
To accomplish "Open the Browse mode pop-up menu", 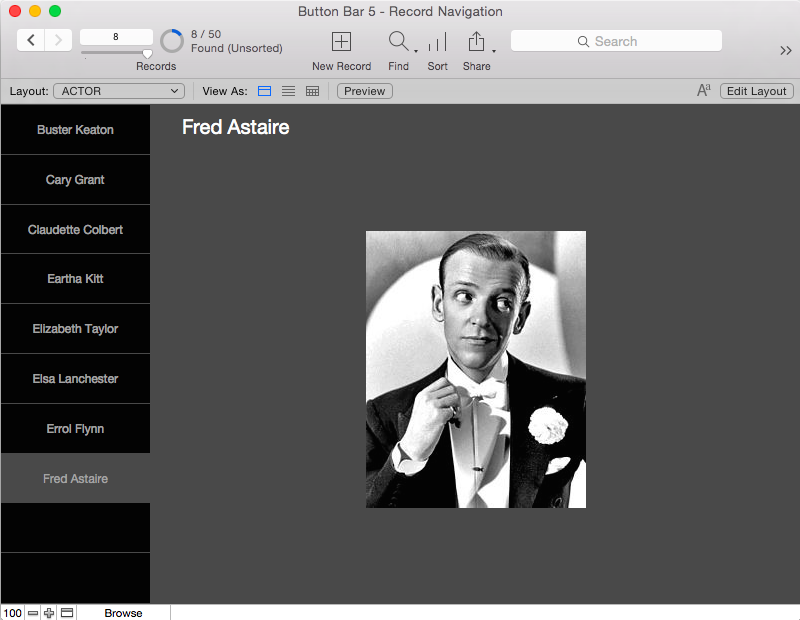I will click(x=123, y=613).
